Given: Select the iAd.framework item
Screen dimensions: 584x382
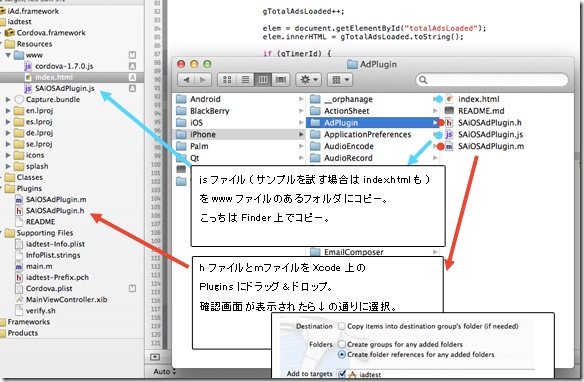Looking at the screenshot, I should (34, 11).
